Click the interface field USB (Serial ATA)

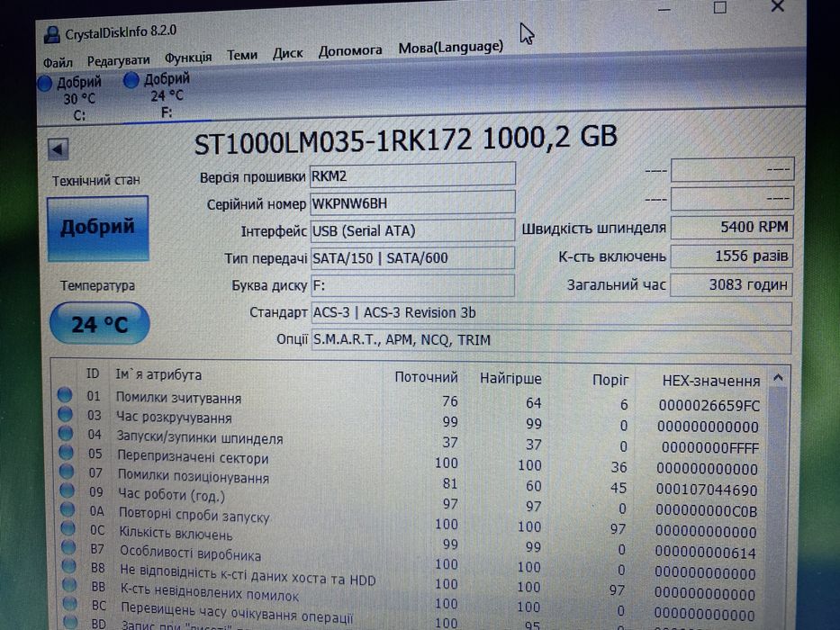[412, 230]
